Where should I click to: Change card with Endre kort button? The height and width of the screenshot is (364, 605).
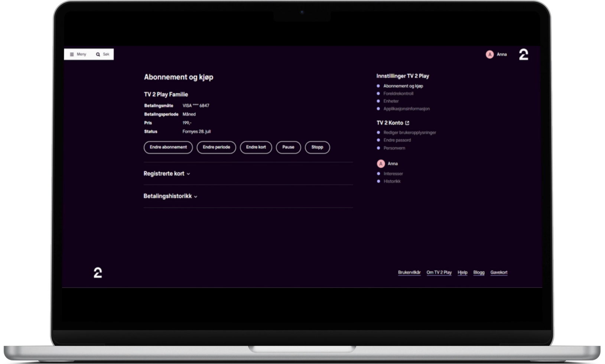point(256,147)
